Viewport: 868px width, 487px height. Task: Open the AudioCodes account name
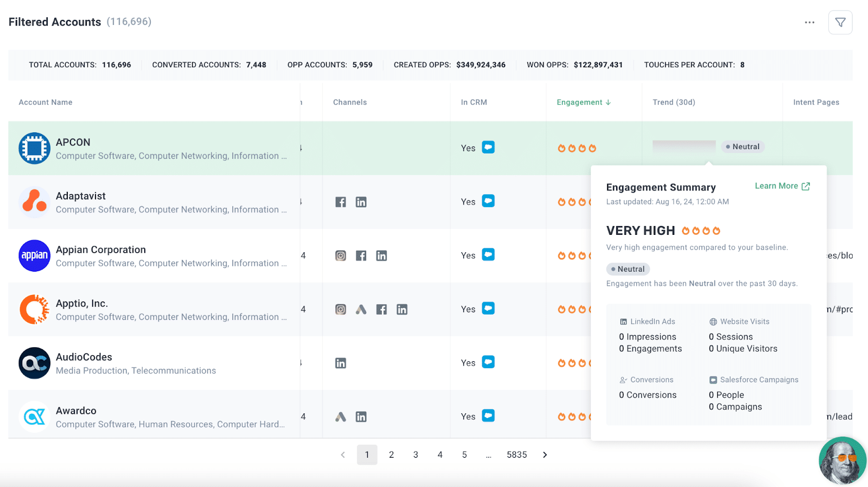pos(84,357)
